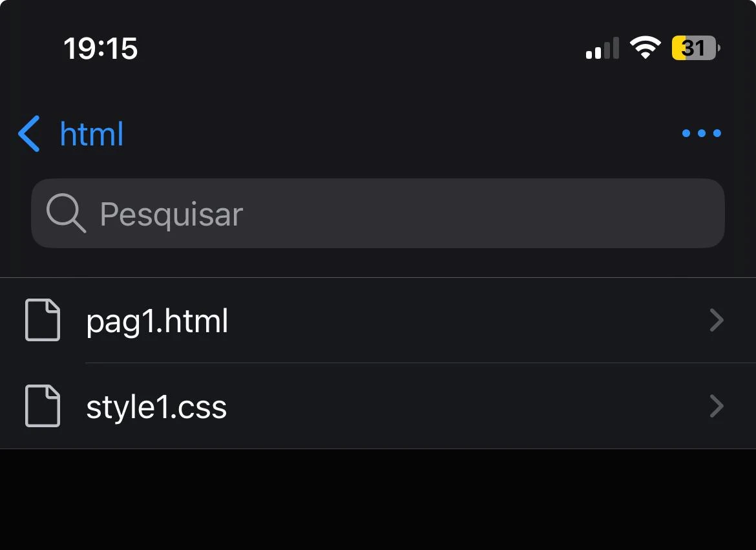Image resolution: width=756 pixels, height=550 pixels.
Task: Expand style1.css using its right chevron
Action: 717,406
